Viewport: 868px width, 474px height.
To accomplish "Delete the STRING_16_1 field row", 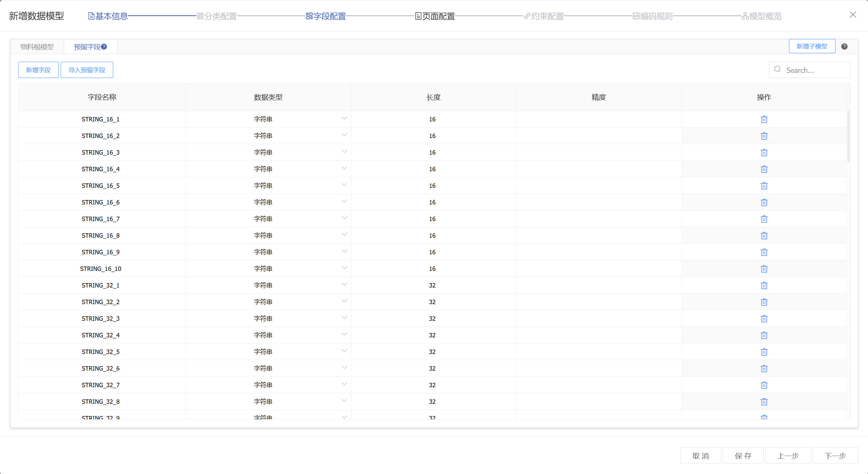I will pos(764,119).
